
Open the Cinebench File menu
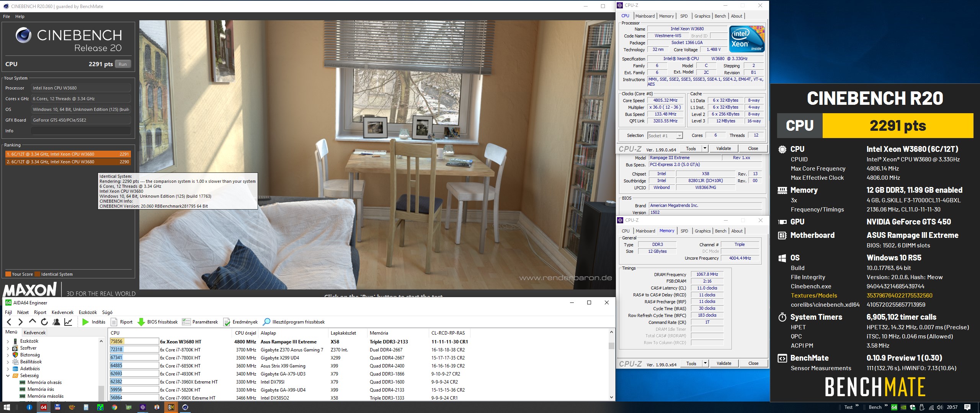coord(7,16)
